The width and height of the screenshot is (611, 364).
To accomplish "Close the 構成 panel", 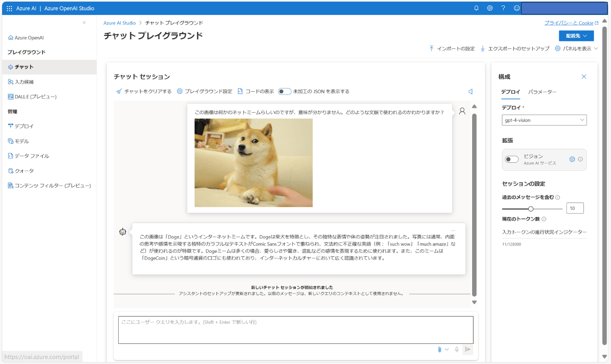I will pos(584,77).
